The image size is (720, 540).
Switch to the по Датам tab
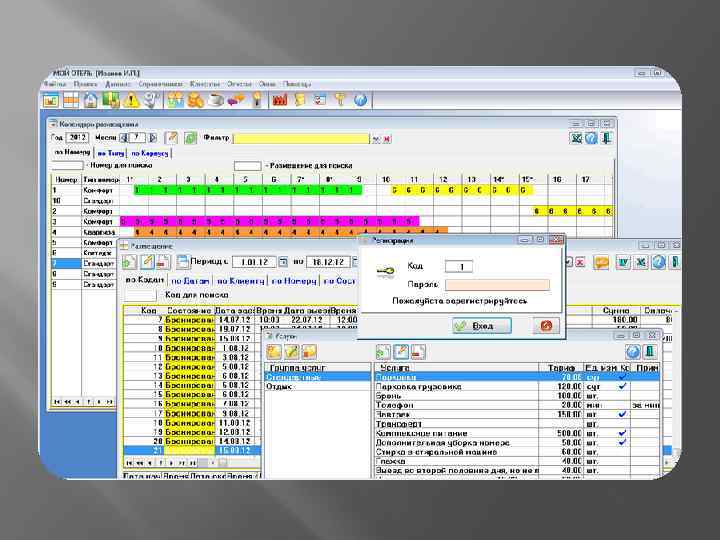tap(190, 281)
